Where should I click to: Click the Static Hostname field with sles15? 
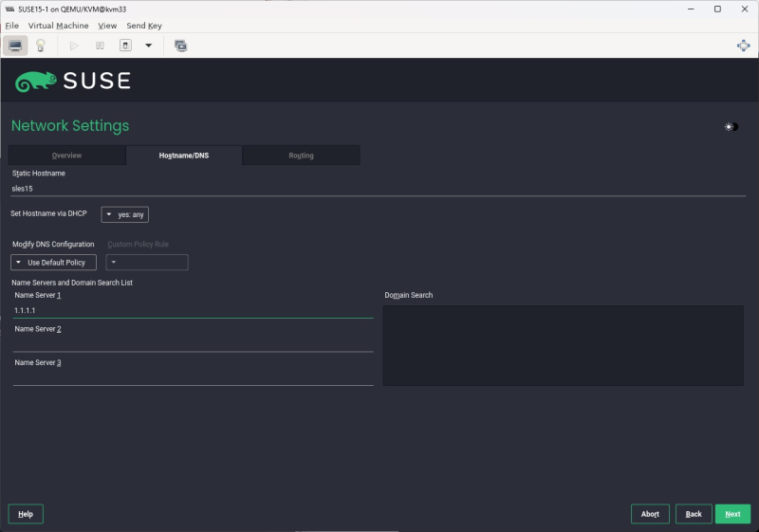coord(378,189)
